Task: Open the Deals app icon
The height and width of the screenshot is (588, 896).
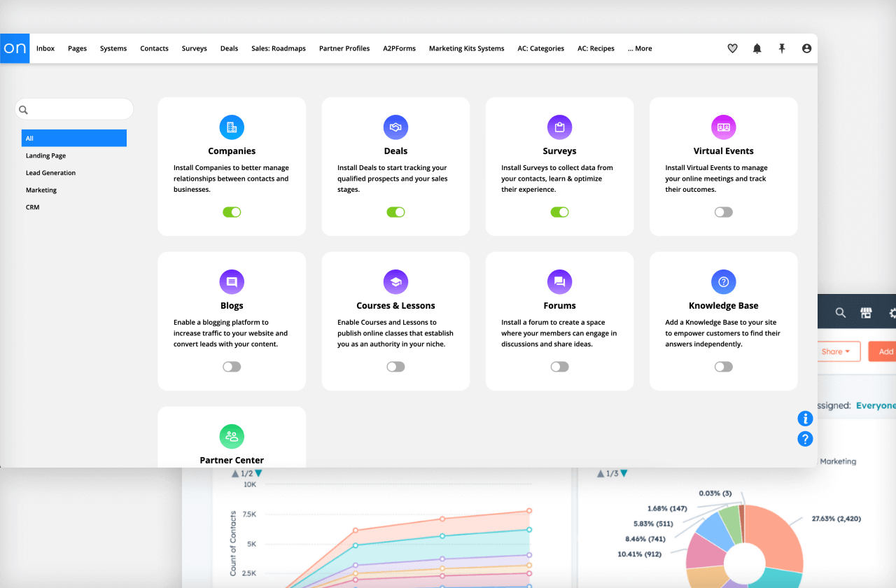Action: [395, 127]
